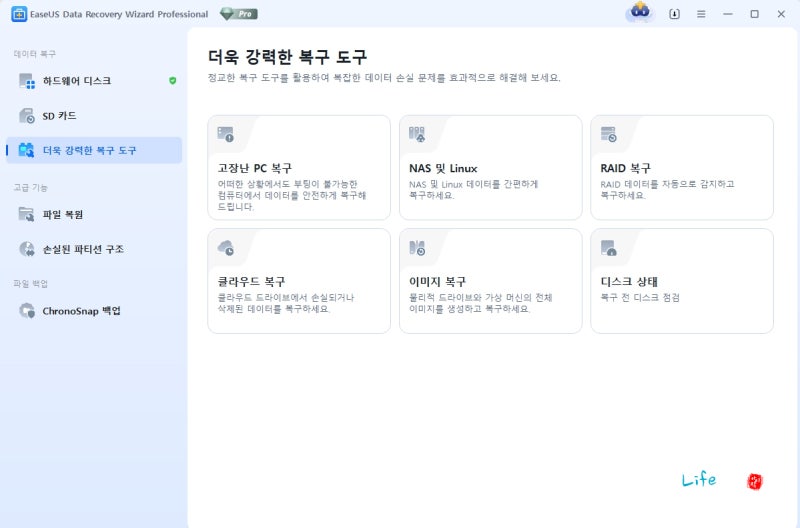
Task: Open the RAID 복구 card
Action: [x=682, y=168]
